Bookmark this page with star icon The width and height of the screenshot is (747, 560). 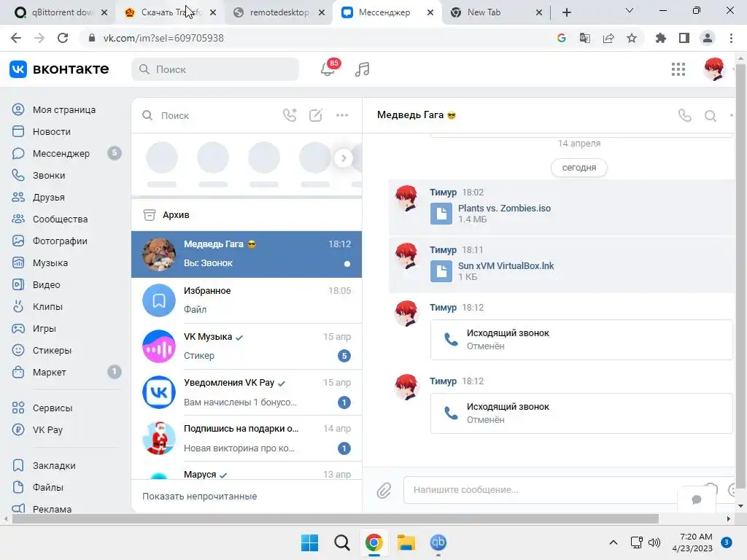coord(631,38)
